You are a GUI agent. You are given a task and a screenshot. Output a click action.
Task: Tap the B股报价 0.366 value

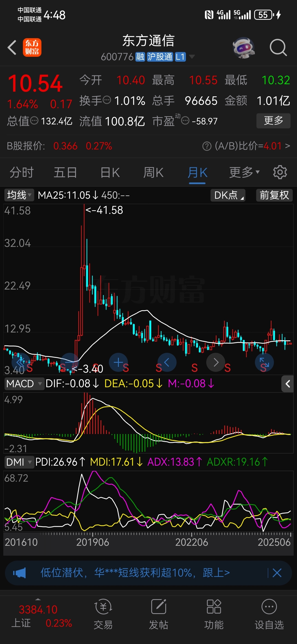[x=65, y=146]
